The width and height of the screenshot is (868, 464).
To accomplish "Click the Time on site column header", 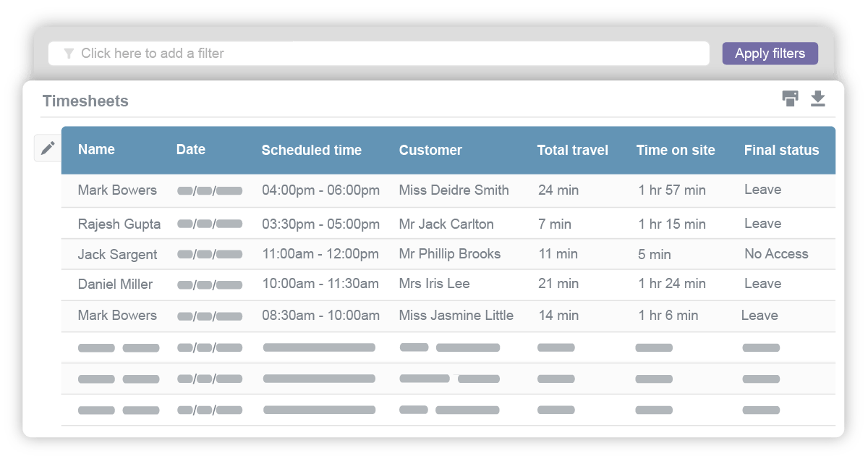I will click(676, 151).
